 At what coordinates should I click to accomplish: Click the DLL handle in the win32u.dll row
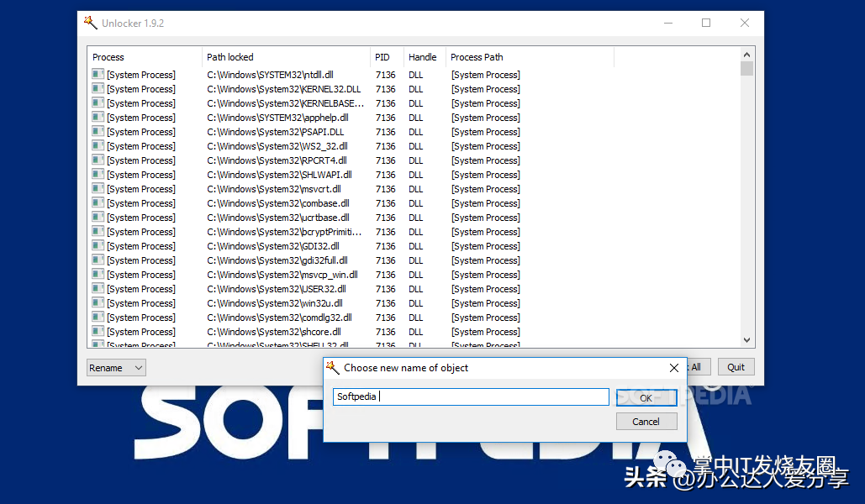coord(416,303)
